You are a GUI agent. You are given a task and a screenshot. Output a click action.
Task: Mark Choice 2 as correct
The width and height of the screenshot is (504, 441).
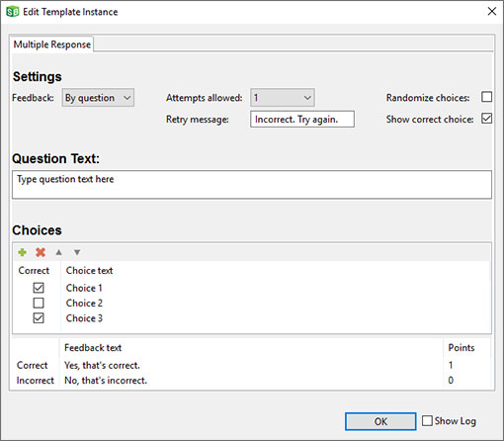tap(39, 303)
